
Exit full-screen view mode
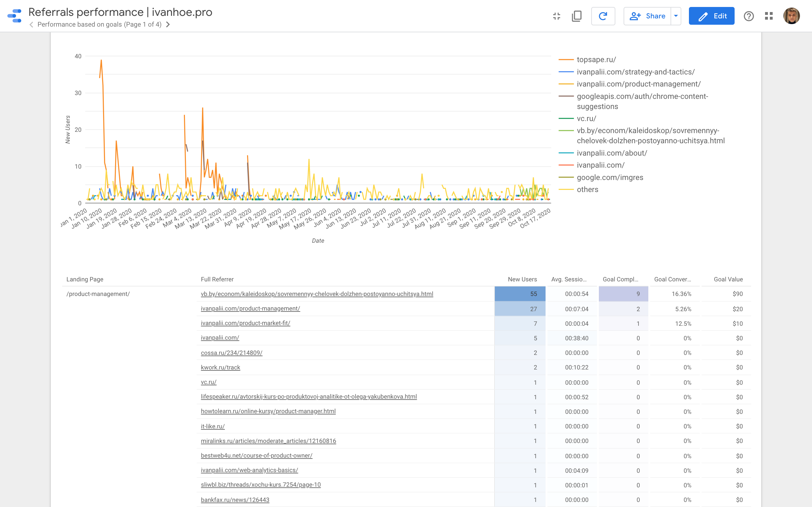pos(557,16)
